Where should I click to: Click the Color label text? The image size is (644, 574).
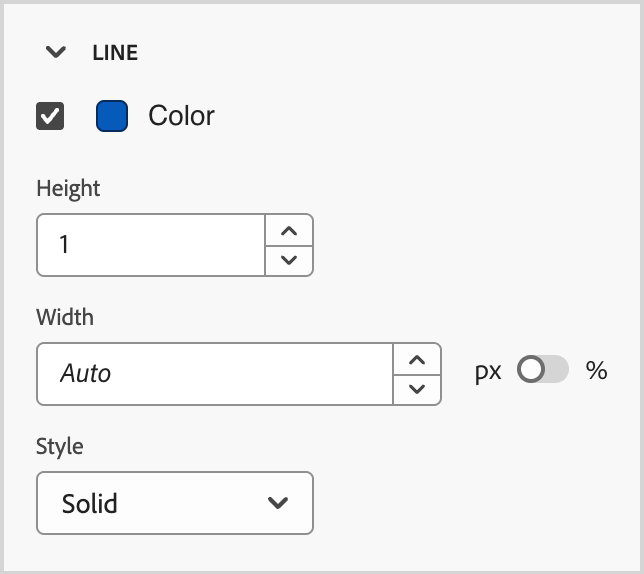[181, 116]
